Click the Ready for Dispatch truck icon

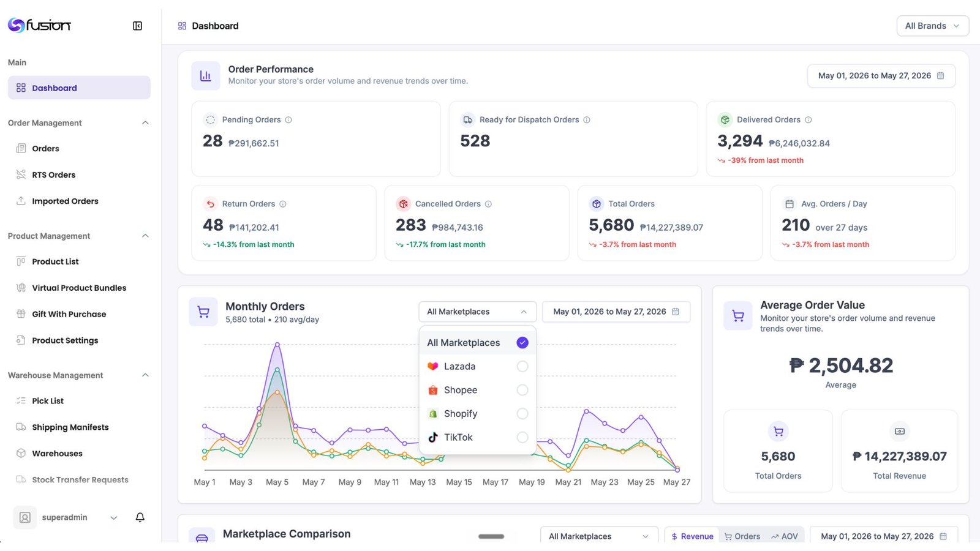[x=468, y=120]
